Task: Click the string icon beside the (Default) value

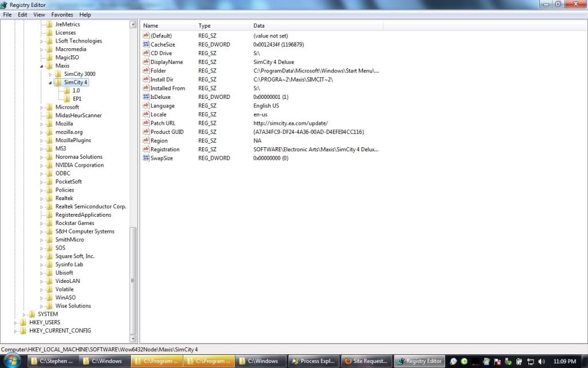Action: [x=146, y=36]
